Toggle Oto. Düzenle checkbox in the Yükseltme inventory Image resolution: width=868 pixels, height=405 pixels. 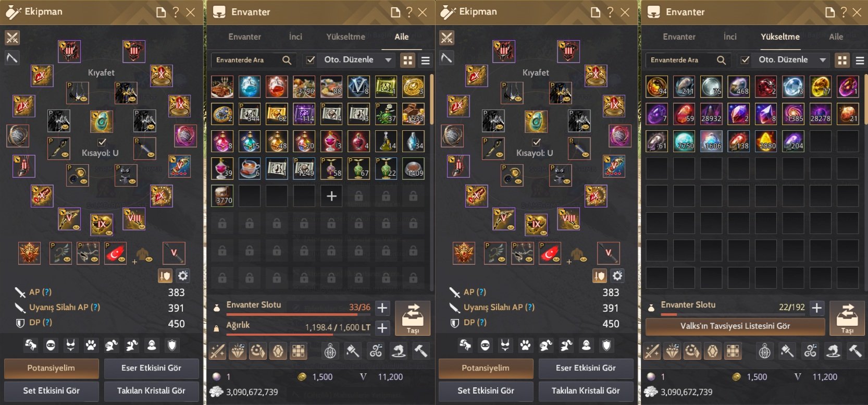pyautogui.click(x=745, y=60)
